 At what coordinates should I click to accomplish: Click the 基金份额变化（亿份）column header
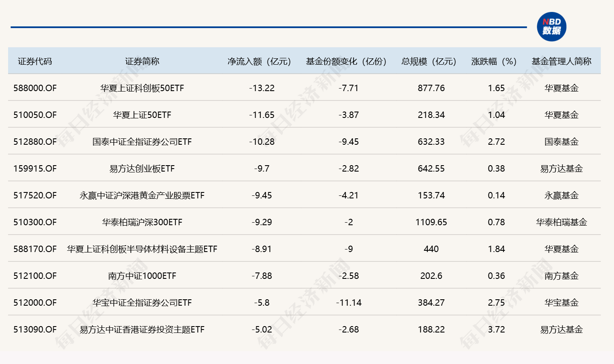point(346,61)
